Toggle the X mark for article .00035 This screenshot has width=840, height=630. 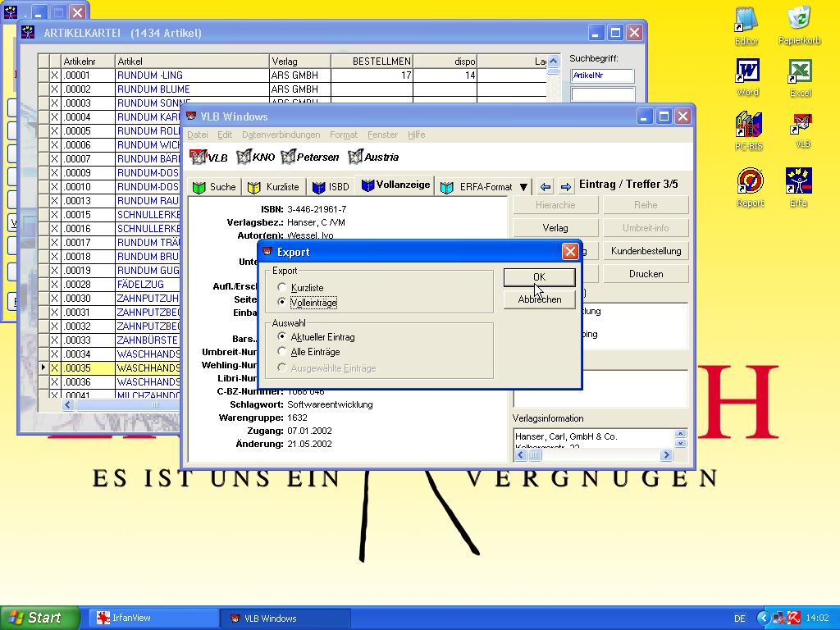pyautogui.click(x=55, y=368)
